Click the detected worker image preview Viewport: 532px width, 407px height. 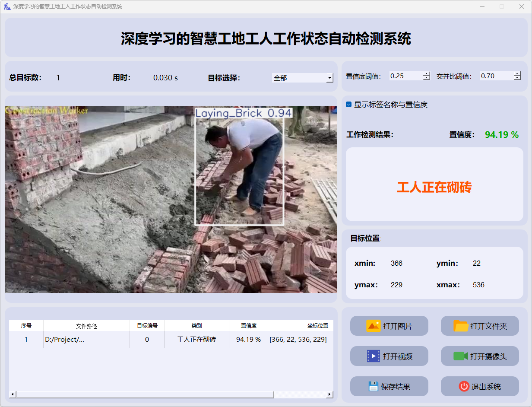point(171,199)
